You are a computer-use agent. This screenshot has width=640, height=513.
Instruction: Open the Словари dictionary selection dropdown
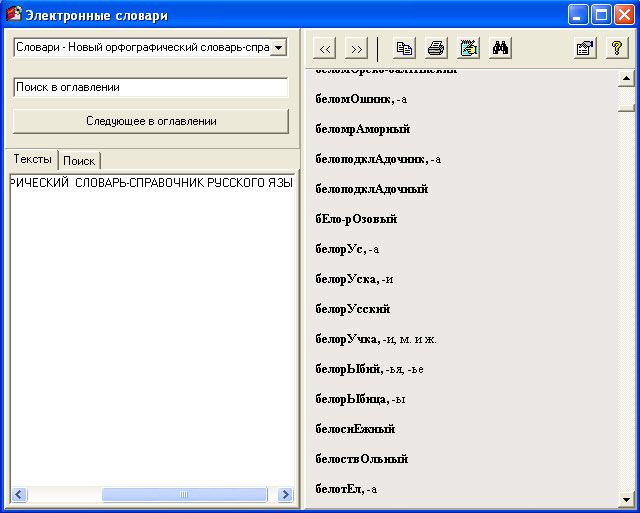coord(278,48)
